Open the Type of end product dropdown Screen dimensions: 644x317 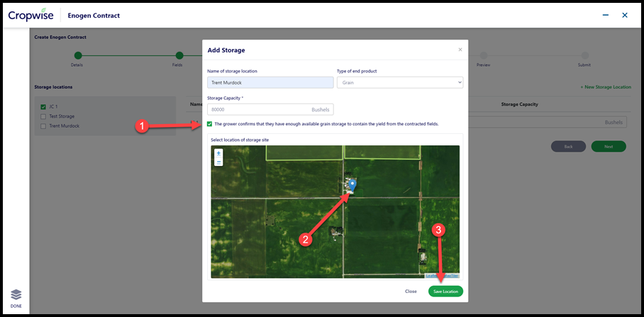[400, 82]
